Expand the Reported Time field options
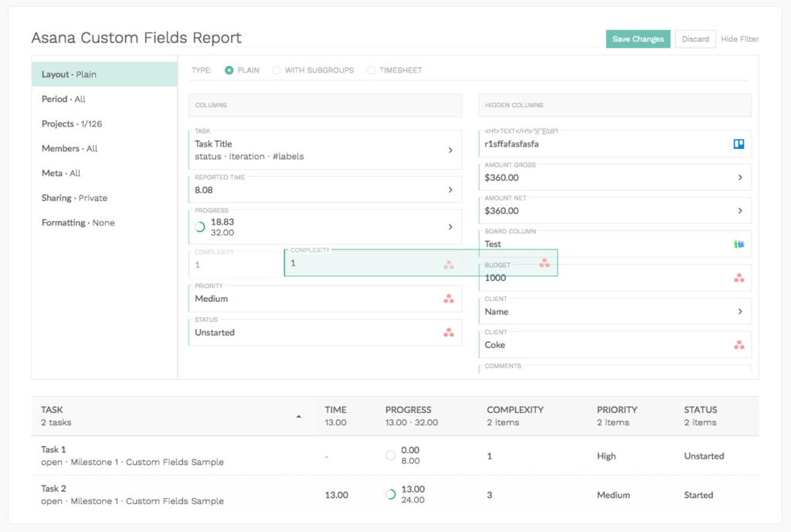The height and width of the screenshot is (532, 791). point(450,189)
